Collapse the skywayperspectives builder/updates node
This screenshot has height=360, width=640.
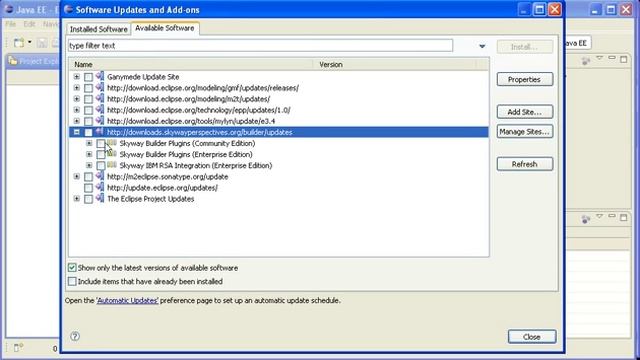pyautogui.click(x=77, y=132)
